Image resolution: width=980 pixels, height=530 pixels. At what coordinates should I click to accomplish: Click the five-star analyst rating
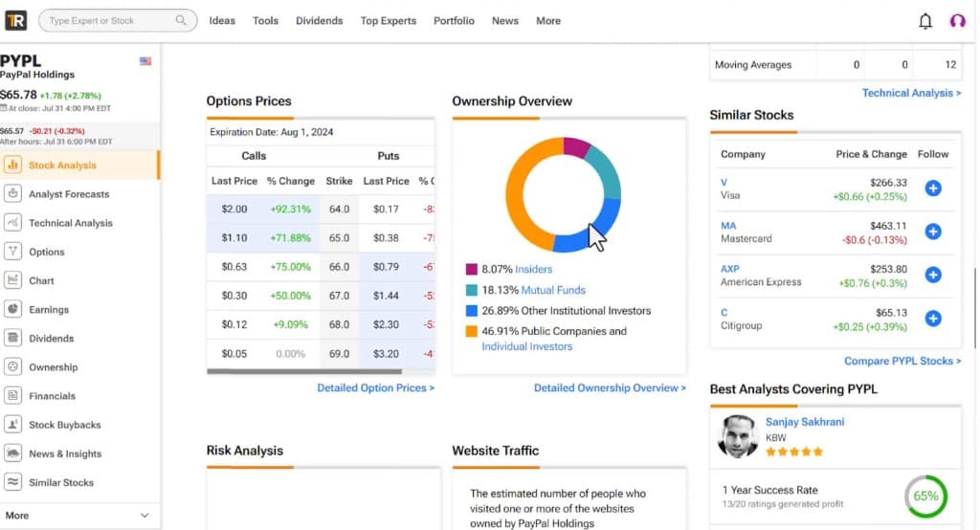[794, 452]
